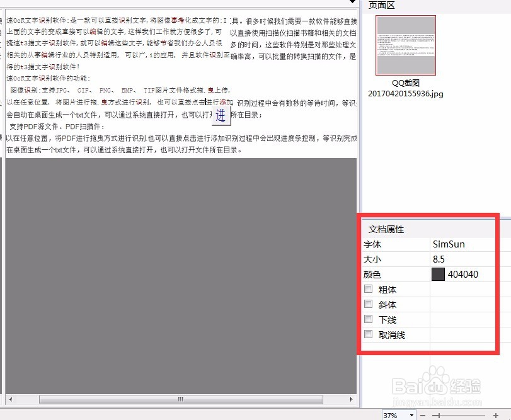Open the 字体 font field showing SimSun
Screen dimensions: 511x420
[x=450, y=244]
